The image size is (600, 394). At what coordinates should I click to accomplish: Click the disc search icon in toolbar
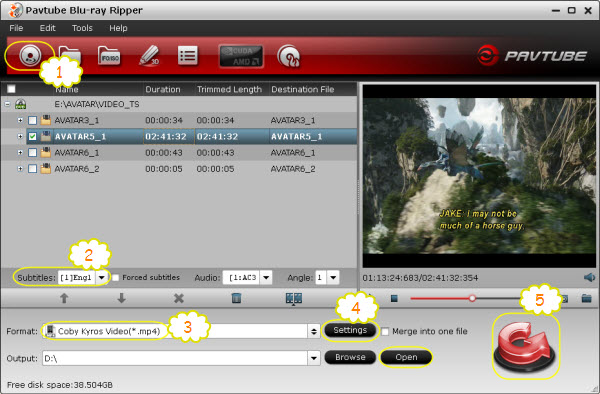click(x=289, y=56)
